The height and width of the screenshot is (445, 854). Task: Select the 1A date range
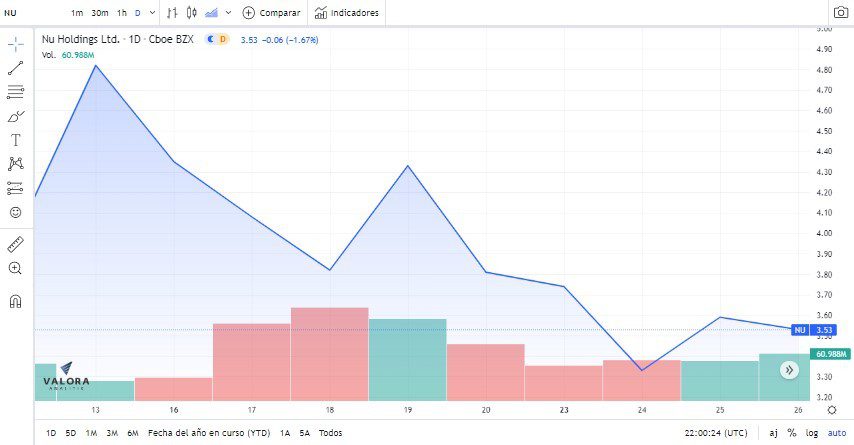pyautogui.click(x=285, y=433)
